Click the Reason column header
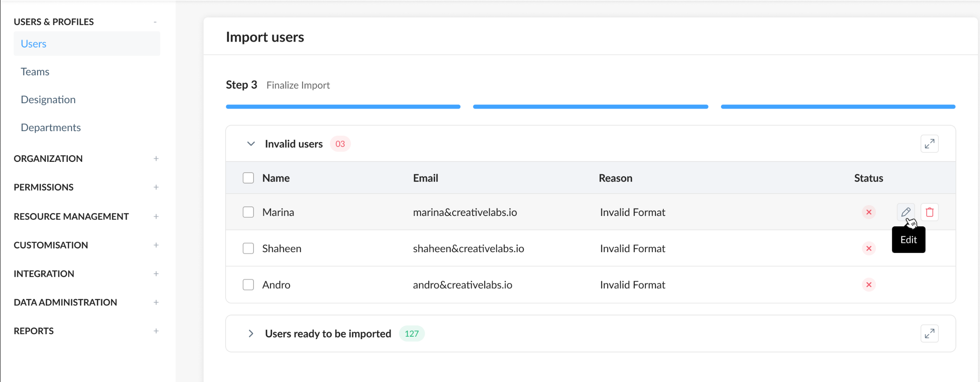Viewport: 980px width, 382px height. click(615, 178)
